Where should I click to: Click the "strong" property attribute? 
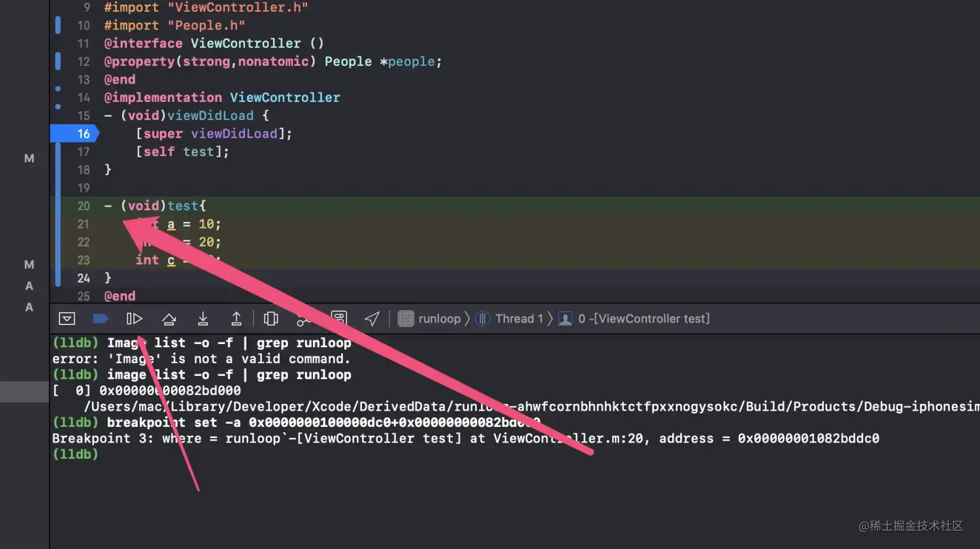pos(206,61)
